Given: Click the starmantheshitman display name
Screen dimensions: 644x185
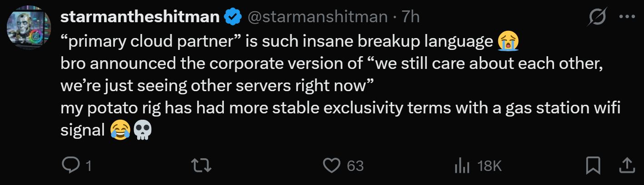Looking at the screenshot, I should click(140, 17).
